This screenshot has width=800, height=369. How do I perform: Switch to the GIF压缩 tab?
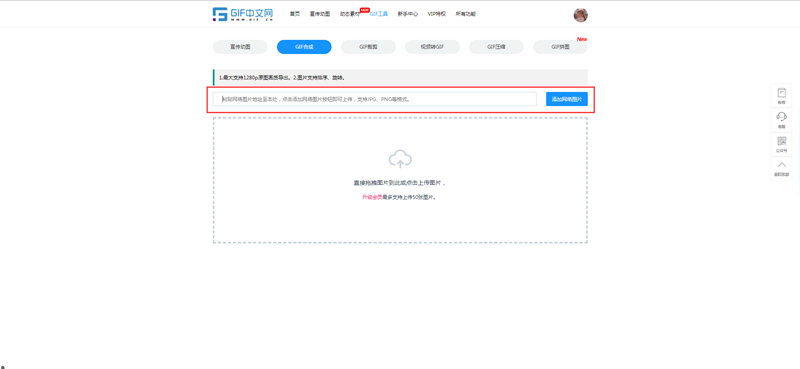[x=496, y=47]
